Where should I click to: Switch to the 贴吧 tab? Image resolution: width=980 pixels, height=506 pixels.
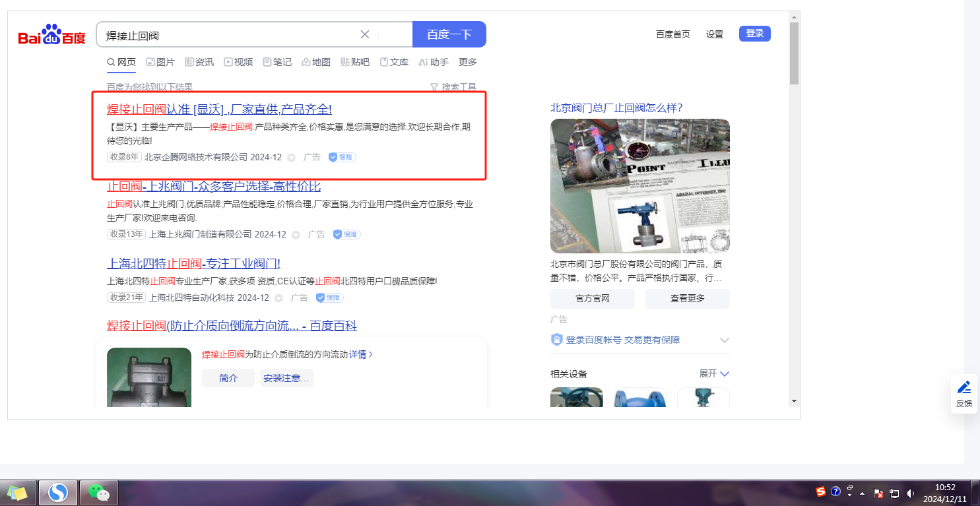point(355,62)
